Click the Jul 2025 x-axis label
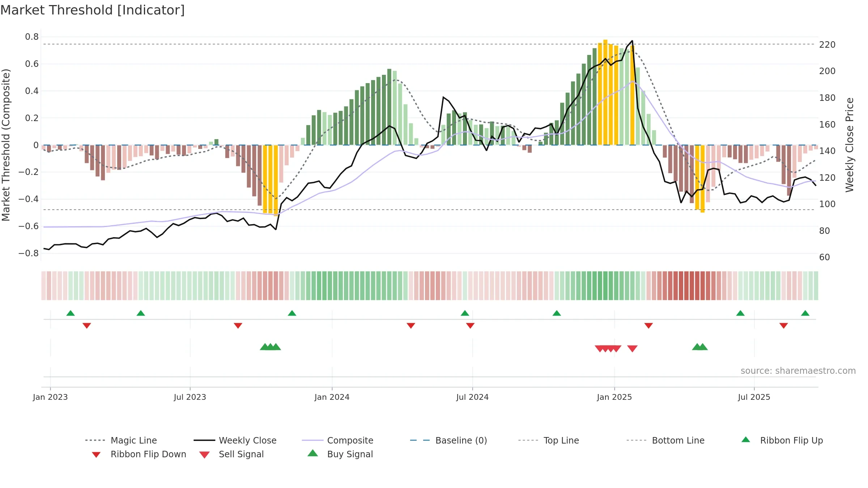The width and height of the screenshot is (868, 488). (754, 397)
